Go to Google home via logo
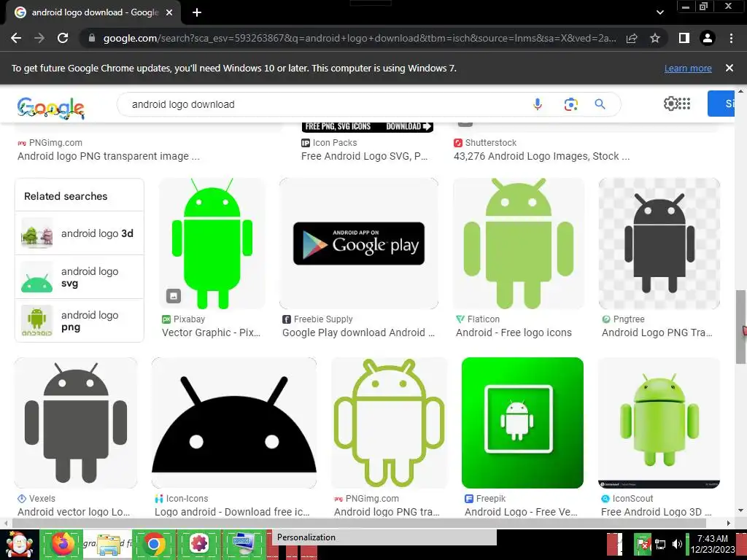 [51, 107]
